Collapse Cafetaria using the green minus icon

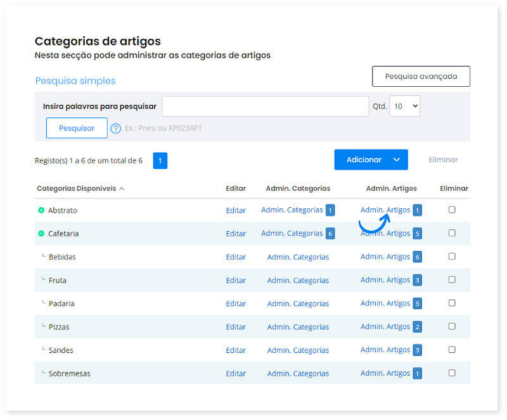(x=41, y=233)
